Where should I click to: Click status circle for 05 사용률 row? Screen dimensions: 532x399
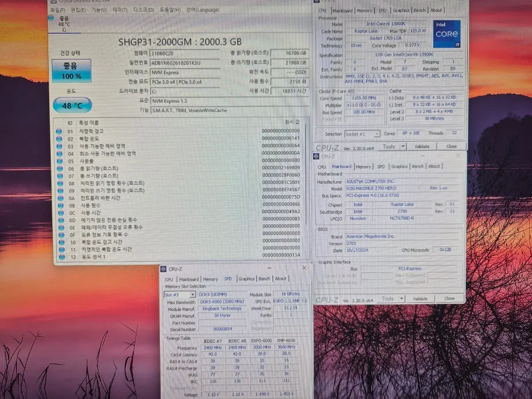coord(59,161)
